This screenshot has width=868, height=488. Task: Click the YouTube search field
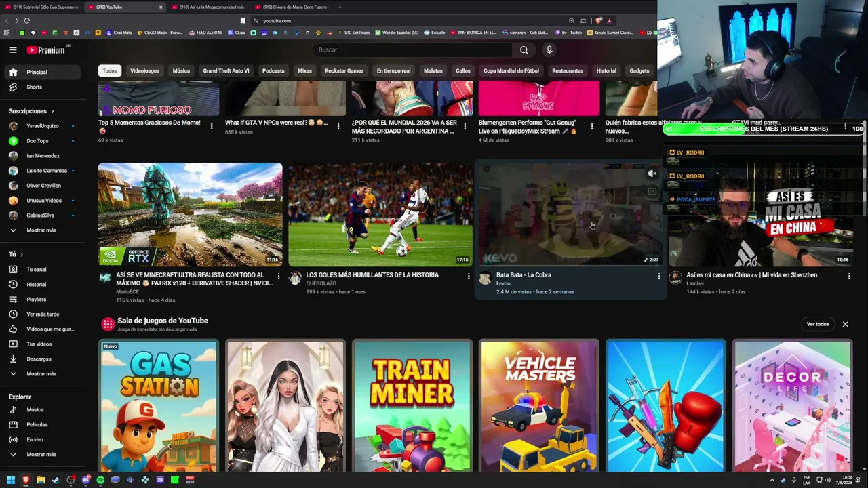coord(414,49)
